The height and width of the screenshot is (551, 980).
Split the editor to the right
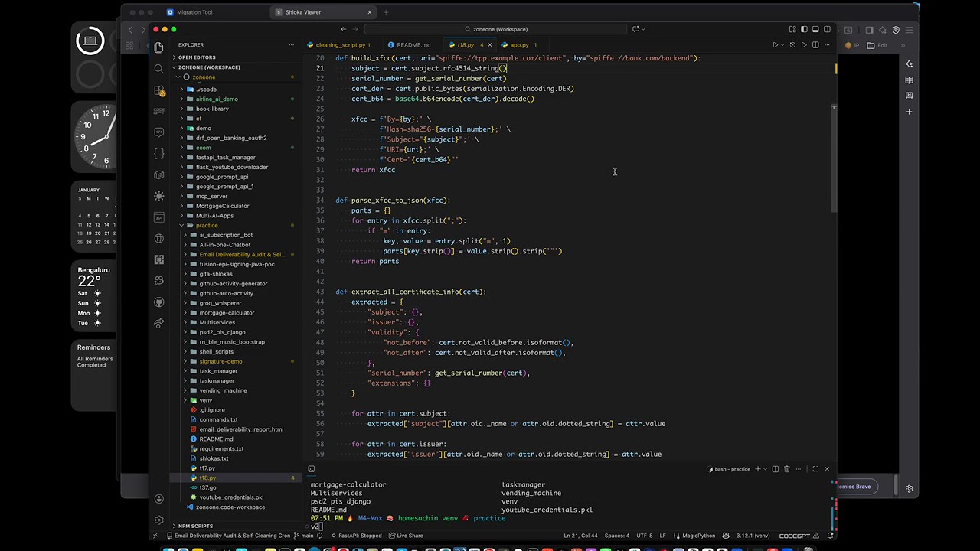pos(815,45)
